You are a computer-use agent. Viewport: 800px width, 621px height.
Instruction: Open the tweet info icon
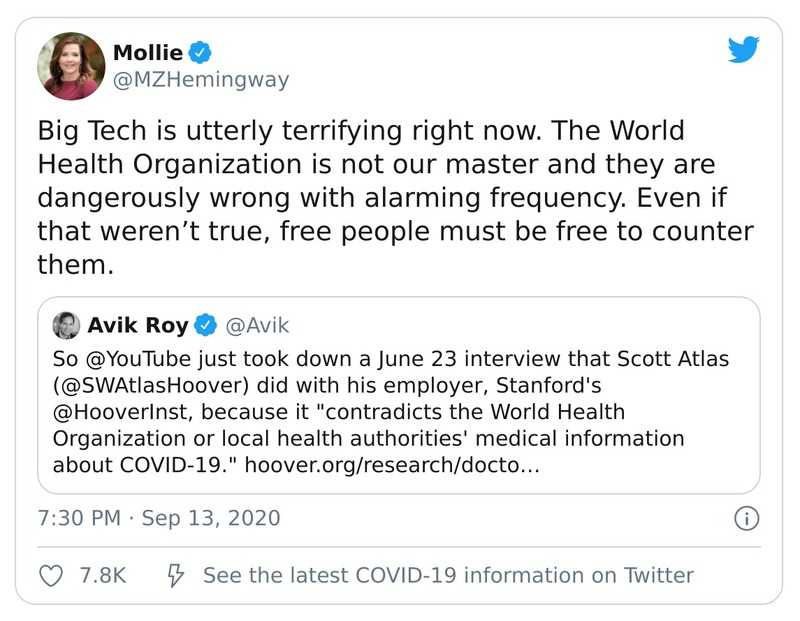(746, 519)
